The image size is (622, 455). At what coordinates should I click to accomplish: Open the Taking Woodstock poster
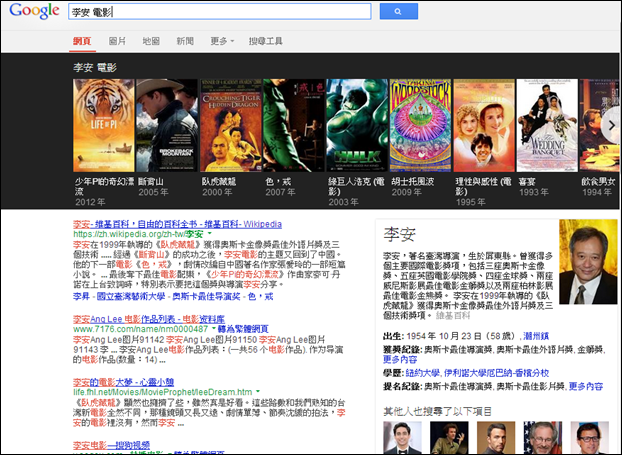click(420, 125)
